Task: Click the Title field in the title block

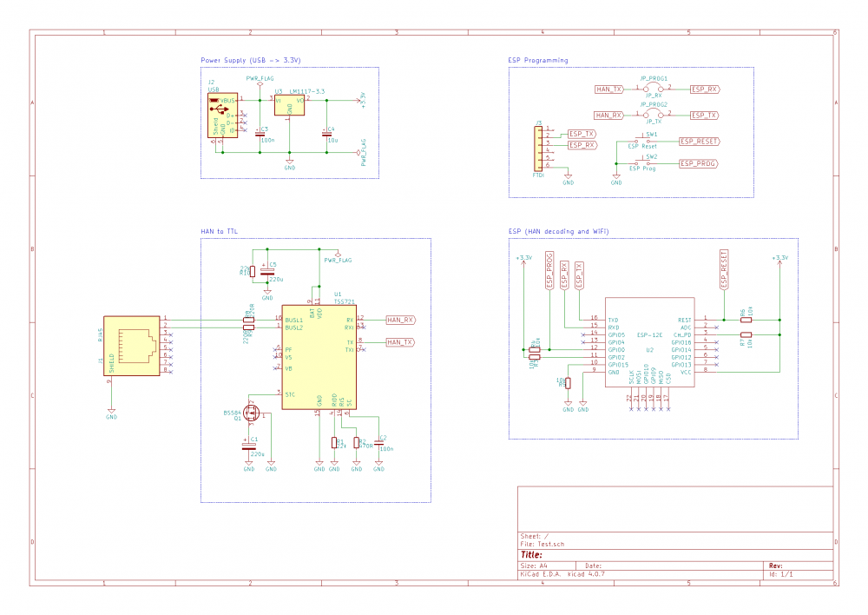Action: (533, 554)
